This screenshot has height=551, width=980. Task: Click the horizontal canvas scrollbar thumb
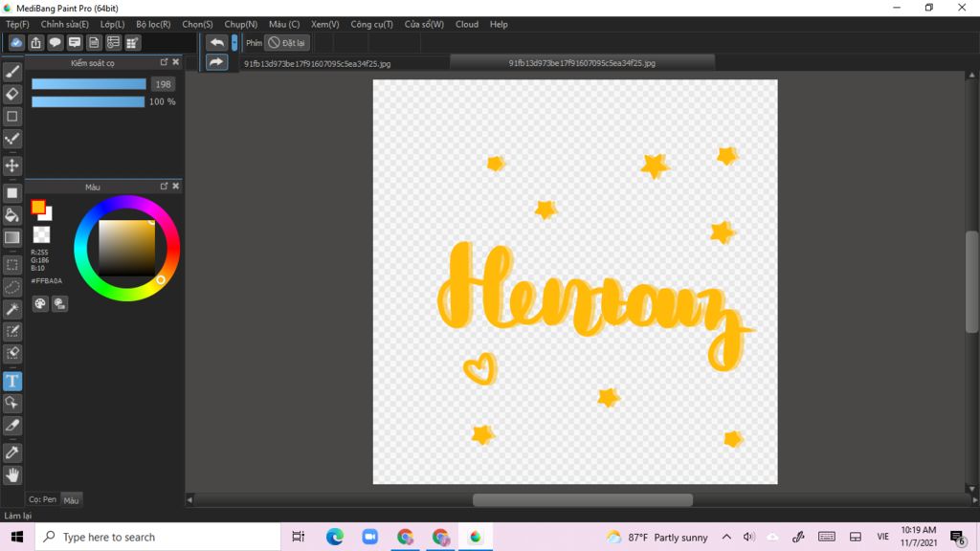pos(583,499)
